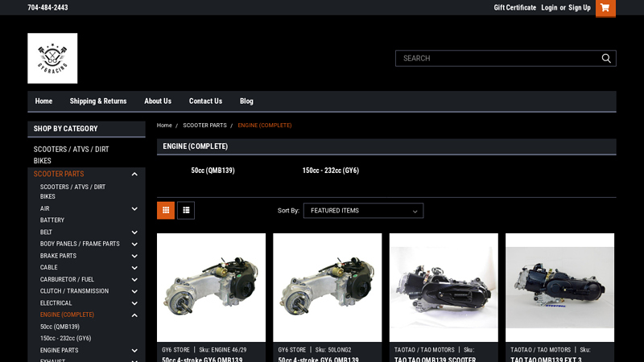This screenshot has height=362, width=644.
Task: Expand the Carburetor / Fuel chevron
Action: (134, 279)
